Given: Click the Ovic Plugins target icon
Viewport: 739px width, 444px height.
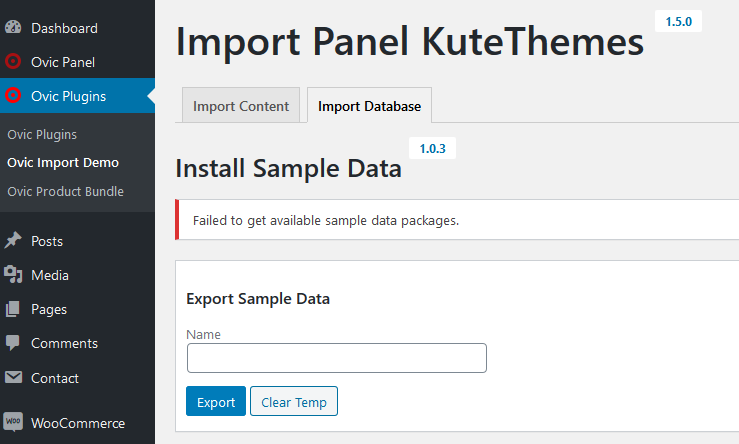Looking at the screenshot, I should point(13,95).
